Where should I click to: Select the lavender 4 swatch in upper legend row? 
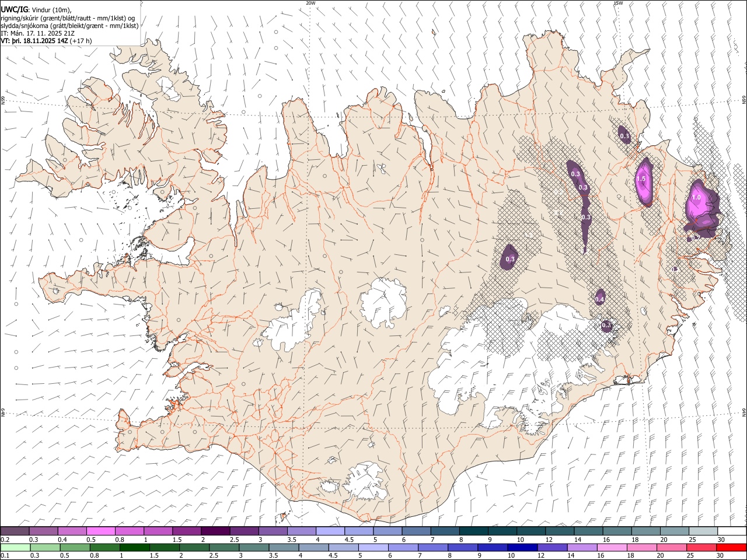tap(330, 531)
